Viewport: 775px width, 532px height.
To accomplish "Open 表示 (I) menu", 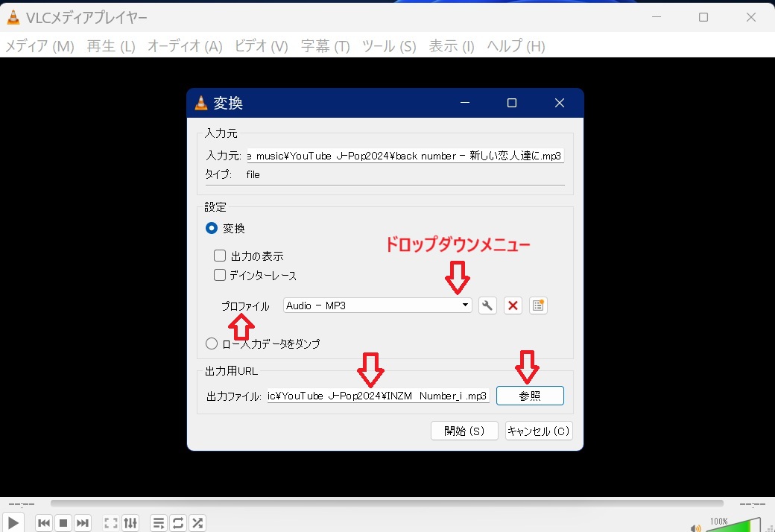I will (x=452, y=46).
